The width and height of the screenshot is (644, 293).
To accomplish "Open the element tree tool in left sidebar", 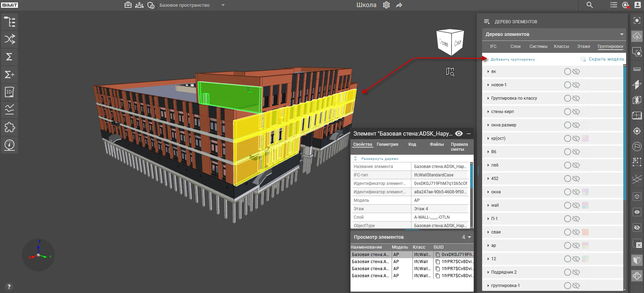I will (10, 22).
